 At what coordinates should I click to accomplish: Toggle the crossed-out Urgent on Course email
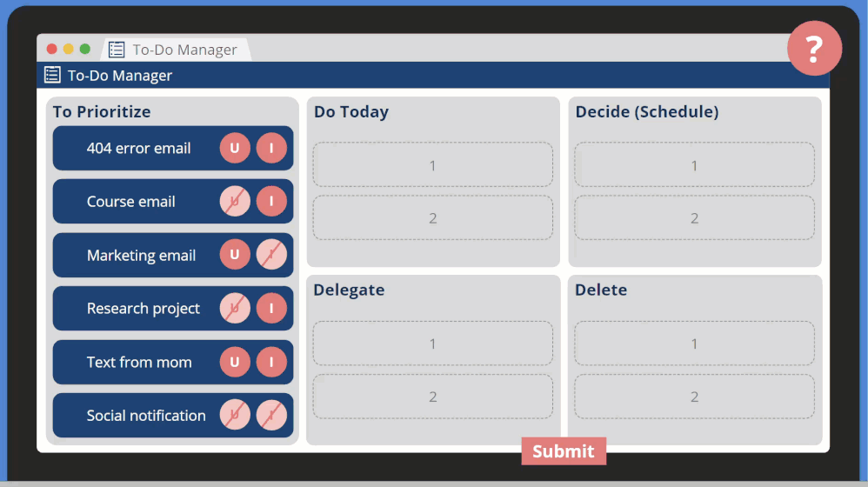(235, 202)
